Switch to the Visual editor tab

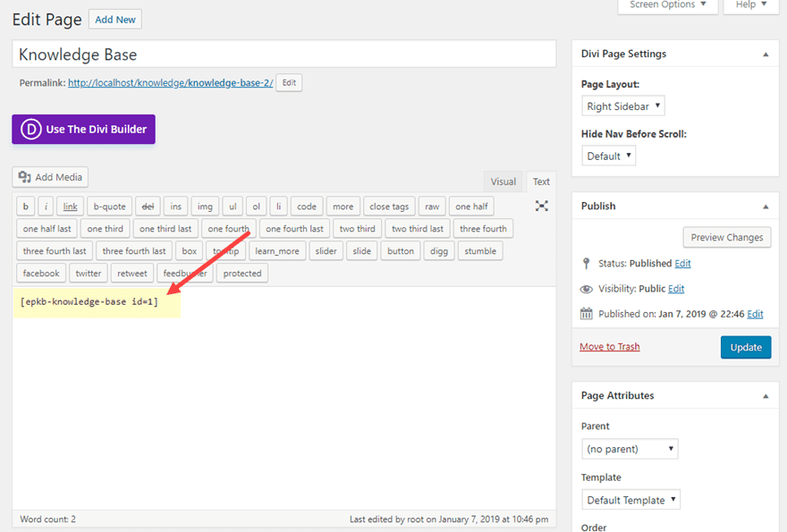tap(503, 181)
